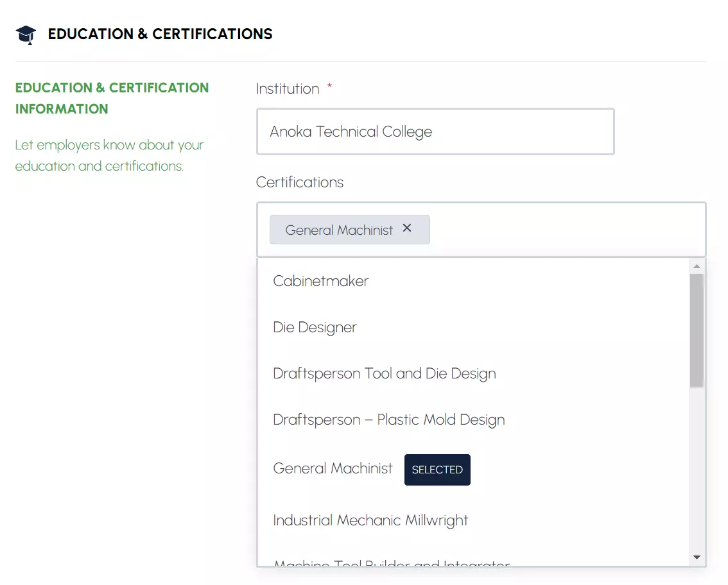Click the scroll down arrow
The height and width of the screenshot is (585, 728).
pyautogui.click(x=697, y=557)
